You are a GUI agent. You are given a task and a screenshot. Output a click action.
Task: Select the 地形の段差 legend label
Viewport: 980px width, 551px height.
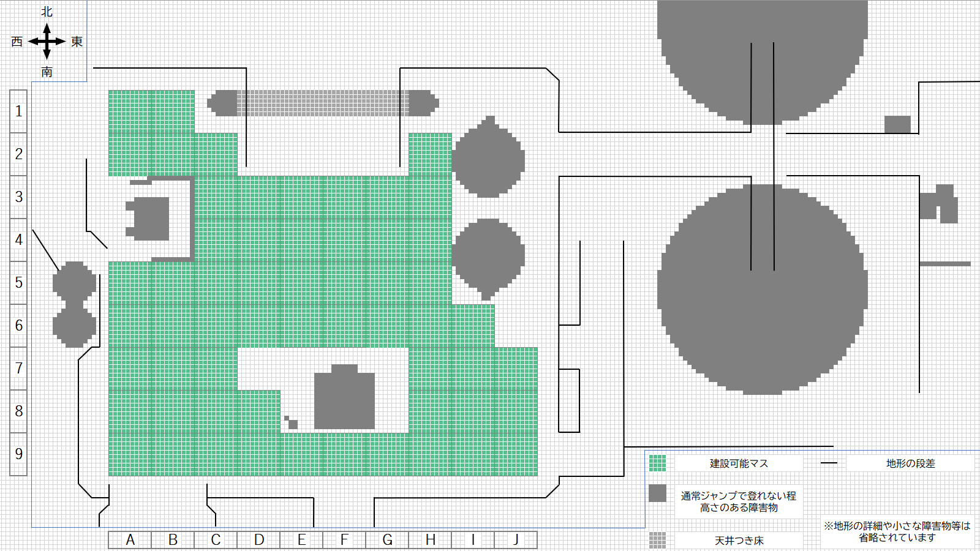coord(910,463)
